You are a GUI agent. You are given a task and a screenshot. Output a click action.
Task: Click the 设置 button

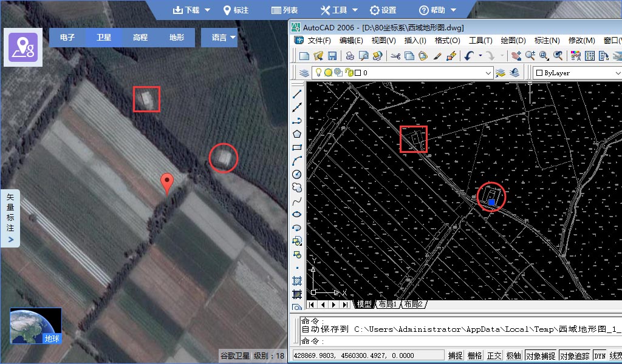(x=383, y=10)
